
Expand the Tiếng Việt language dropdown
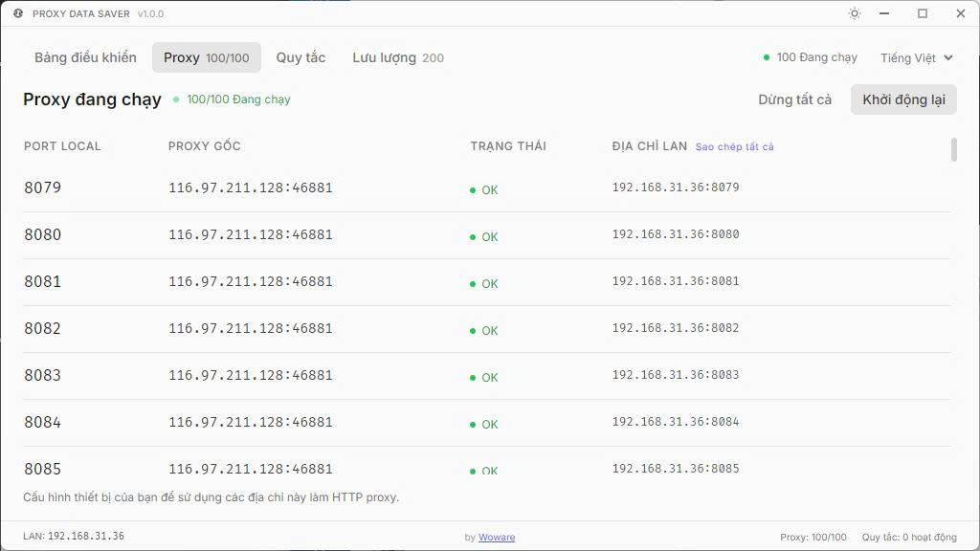click(916, 58)
